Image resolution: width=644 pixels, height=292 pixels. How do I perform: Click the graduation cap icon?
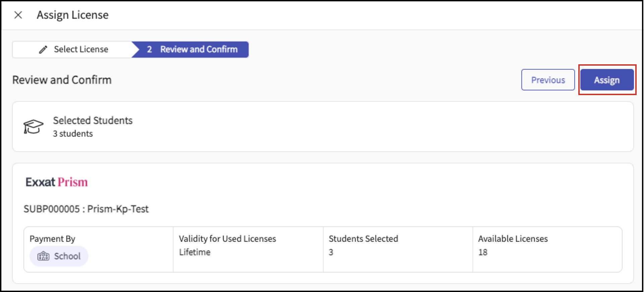click(x=33, y=127)
